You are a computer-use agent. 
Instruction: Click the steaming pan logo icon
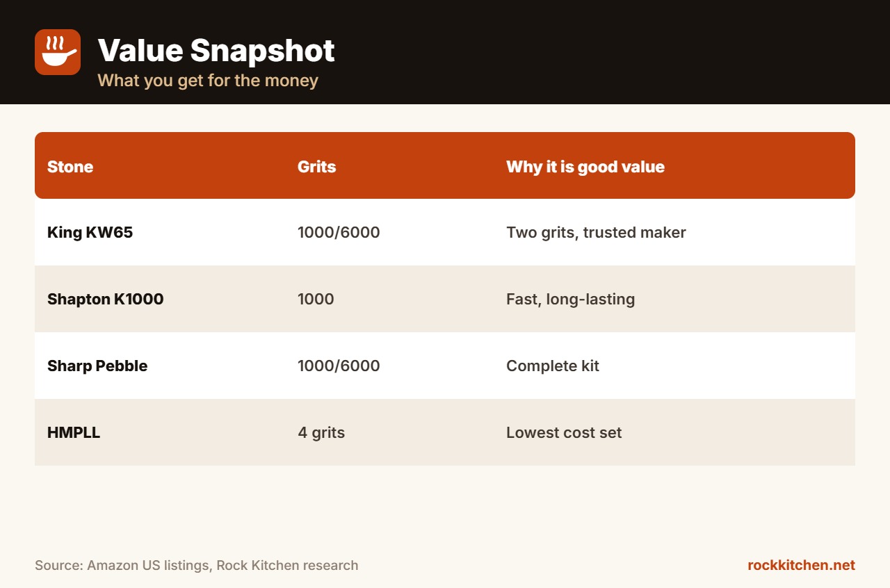coord(58,52)
